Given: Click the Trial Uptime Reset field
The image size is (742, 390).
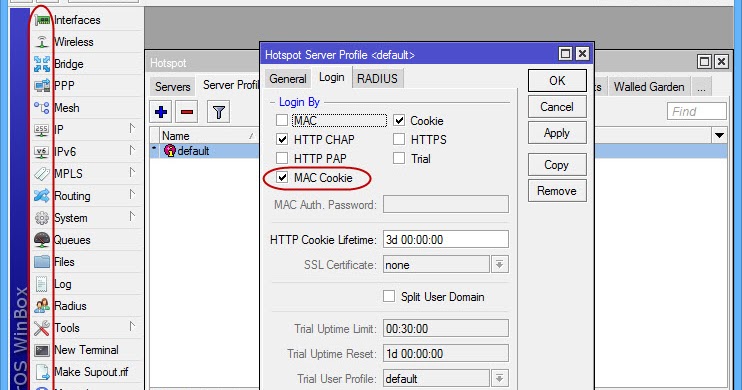Looking at the screenshot, I should pyautogui.click(x=446, y=354).
